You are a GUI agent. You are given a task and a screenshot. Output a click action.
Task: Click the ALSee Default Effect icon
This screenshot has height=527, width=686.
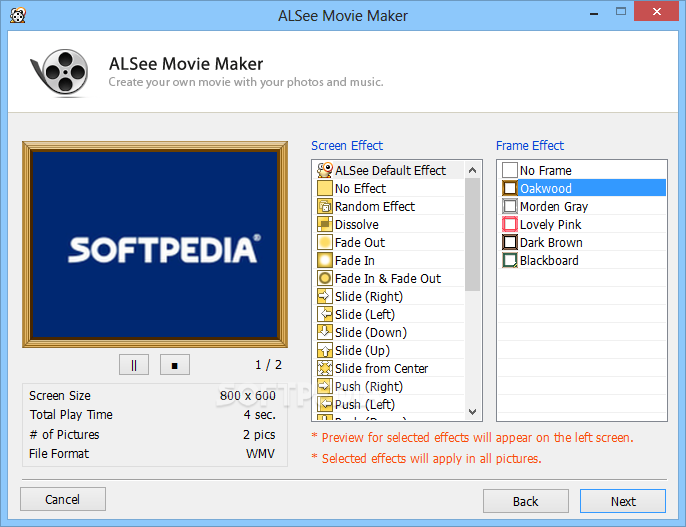pos(325,170)
